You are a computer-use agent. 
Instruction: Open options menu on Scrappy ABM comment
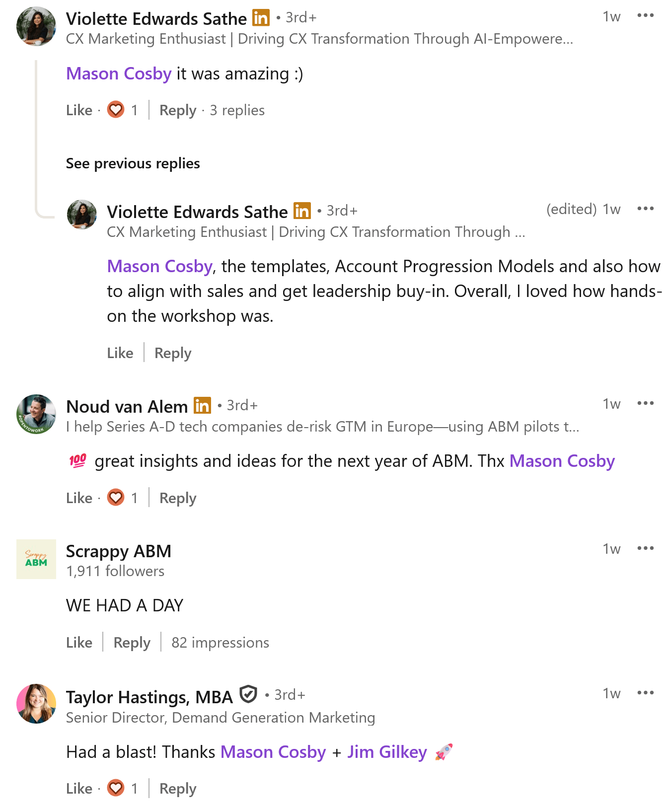(x=645, y=548)
